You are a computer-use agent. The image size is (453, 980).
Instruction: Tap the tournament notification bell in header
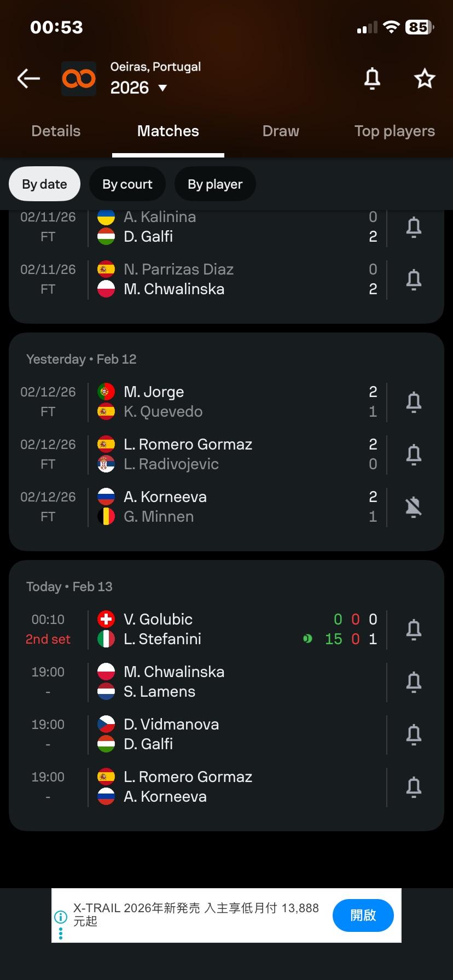372,79
